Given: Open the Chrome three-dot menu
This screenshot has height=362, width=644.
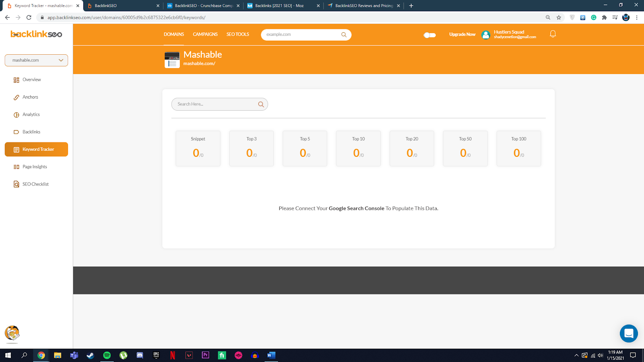Looking at the screenshot, I should [637, 17].
